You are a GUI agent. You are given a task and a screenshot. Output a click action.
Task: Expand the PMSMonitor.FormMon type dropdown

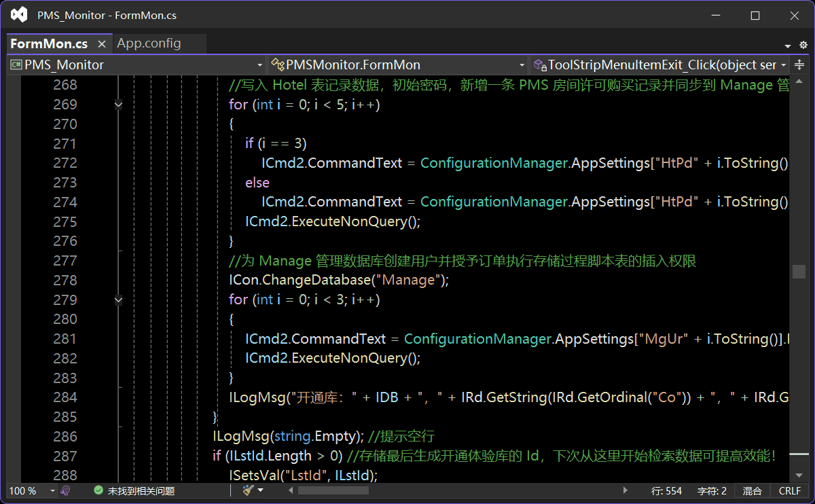522,65
